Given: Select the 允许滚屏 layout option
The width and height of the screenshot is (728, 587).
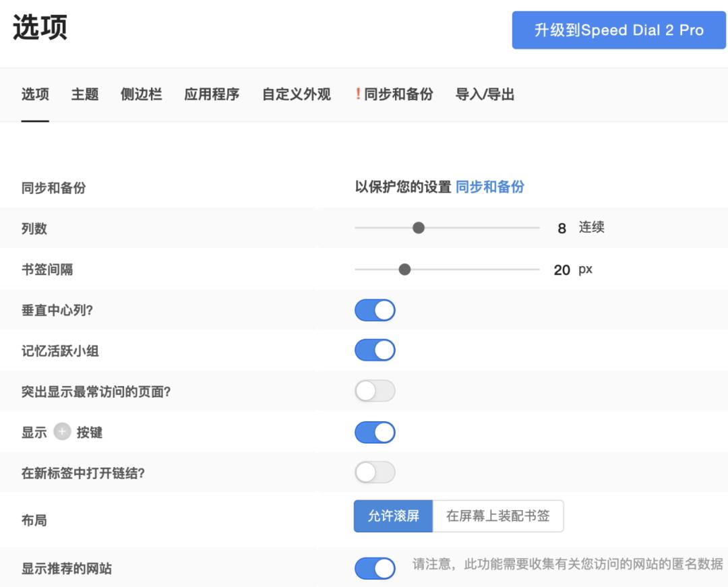Looking at the screenshot, I should click(393, 516).
